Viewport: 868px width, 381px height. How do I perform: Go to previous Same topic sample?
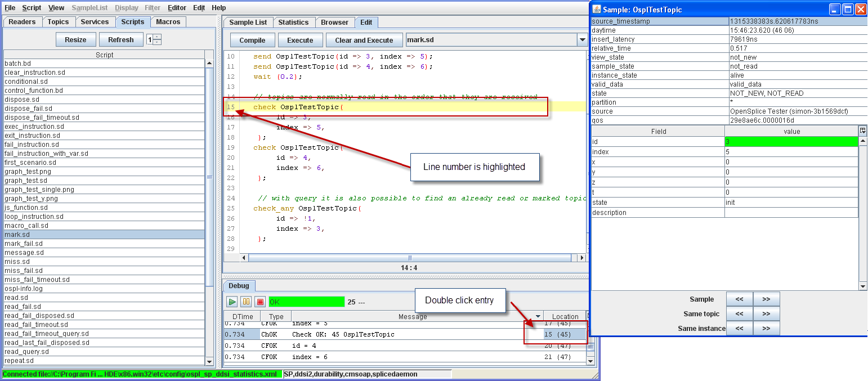click(x=740, y=314)
